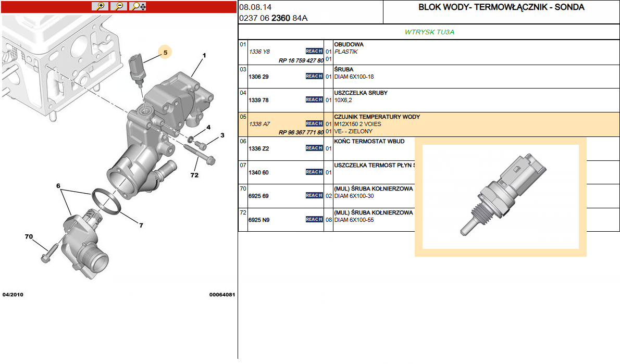Click the ŚRUBA description in row 03

(344, 69)
